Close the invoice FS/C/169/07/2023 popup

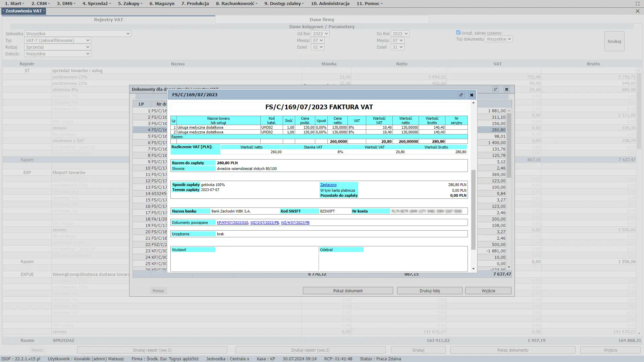click(472, 95)
